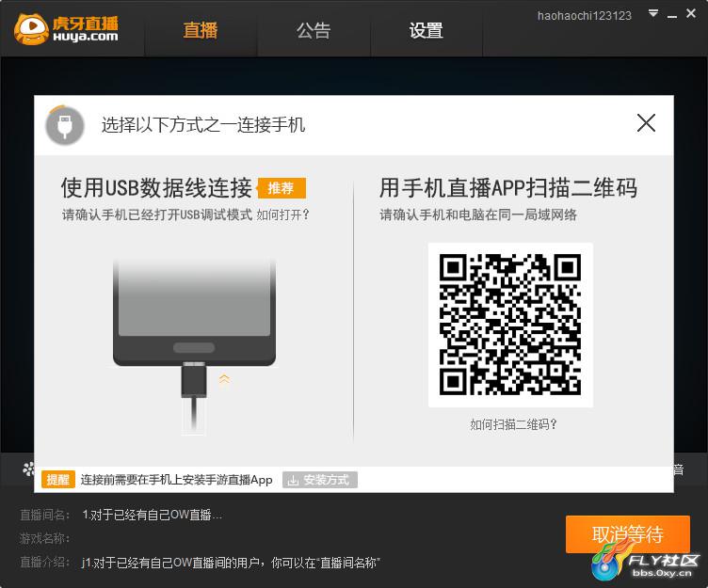Click the 安装方式 install method button

coord(320,480)
